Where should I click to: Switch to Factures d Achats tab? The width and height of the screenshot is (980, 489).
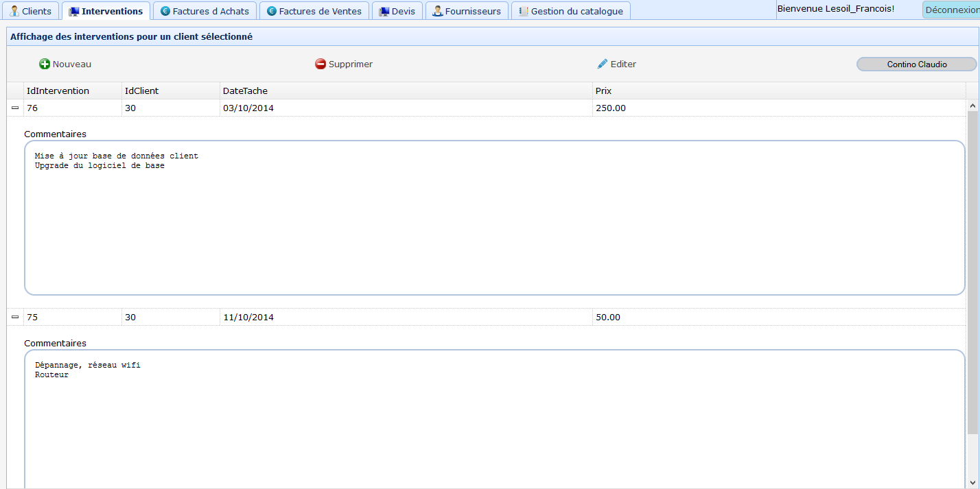[x=205, y=11]
